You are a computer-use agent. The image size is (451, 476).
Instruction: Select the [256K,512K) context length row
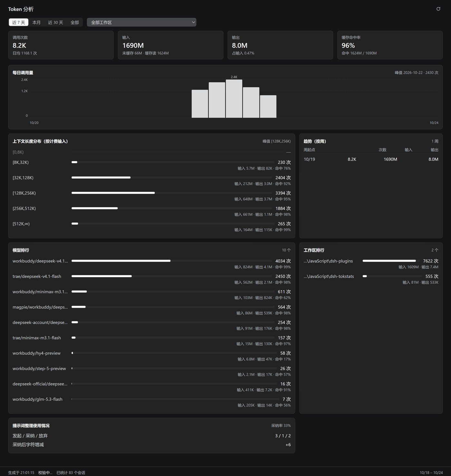click(x=151, y=211)
